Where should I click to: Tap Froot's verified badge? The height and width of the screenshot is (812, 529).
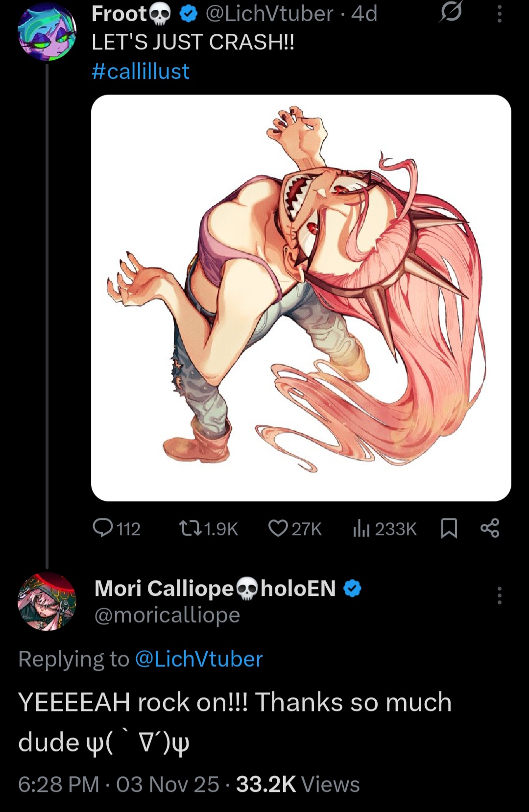point(188,14)
